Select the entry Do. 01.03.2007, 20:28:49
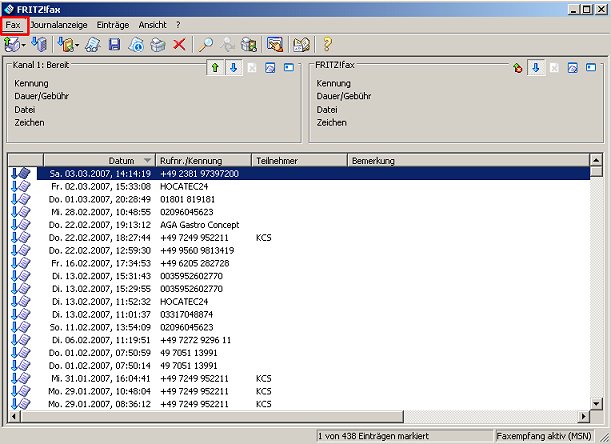This screenshot has width=611, height=444. (x=299, y=199)
